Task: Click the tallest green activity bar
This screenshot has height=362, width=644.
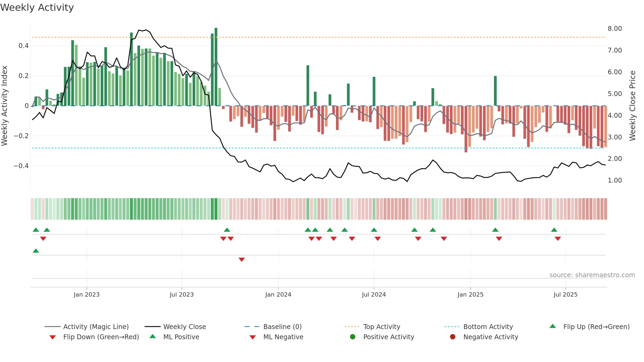Action: pos(216,67)
